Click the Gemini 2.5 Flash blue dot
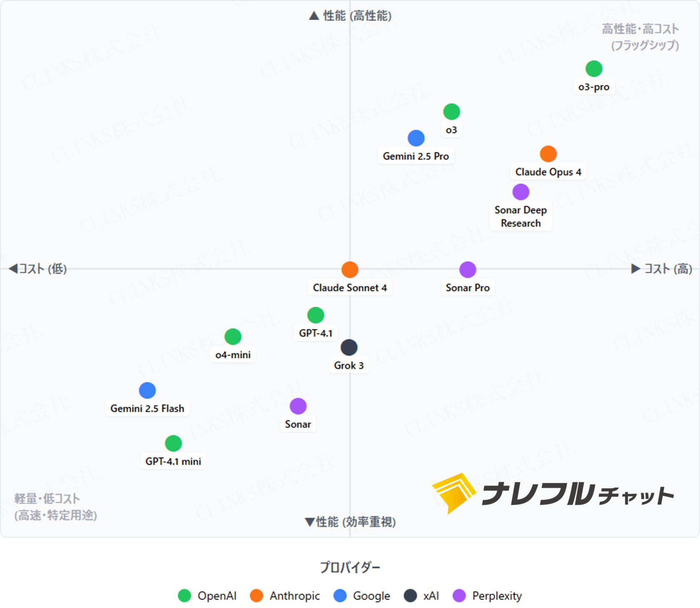The width and height of the screenshot is (700, 608). [147, 391]
